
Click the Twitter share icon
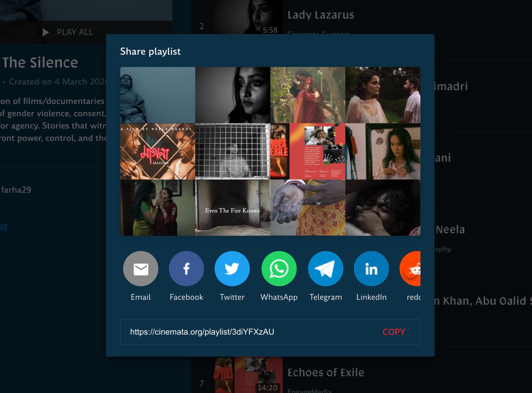(232, 269)
